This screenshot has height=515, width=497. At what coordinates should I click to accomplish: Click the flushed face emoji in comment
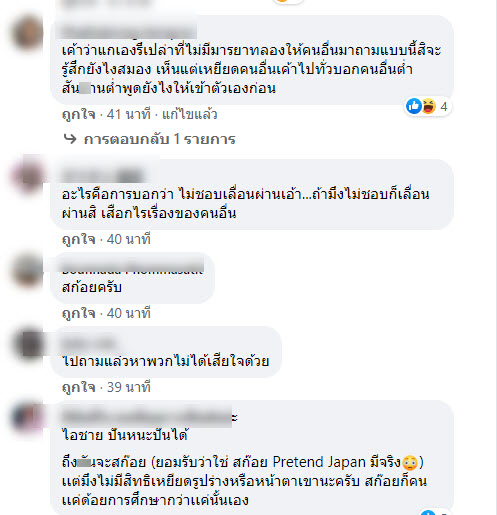click(410, 463)
